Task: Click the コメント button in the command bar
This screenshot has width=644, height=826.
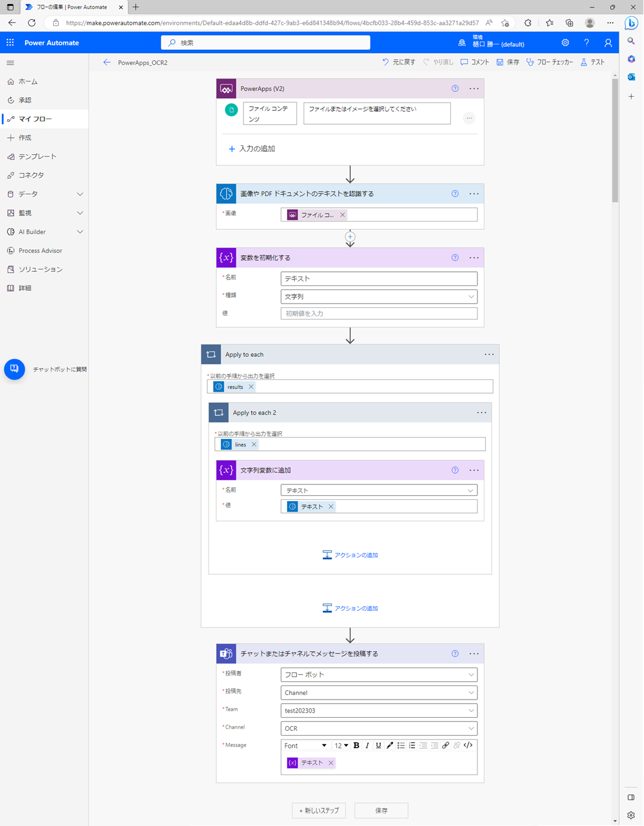Action: [474, 62]
